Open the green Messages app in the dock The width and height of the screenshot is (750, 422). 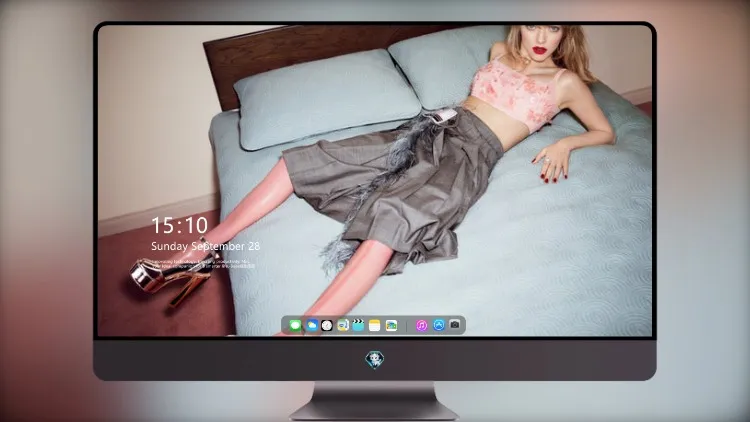tap(295, 326)
